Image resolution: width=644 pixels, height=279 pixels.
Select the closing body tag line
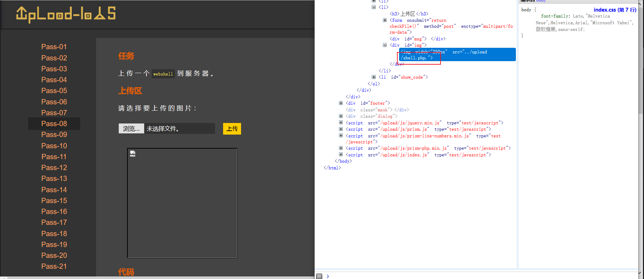(343, 161)
